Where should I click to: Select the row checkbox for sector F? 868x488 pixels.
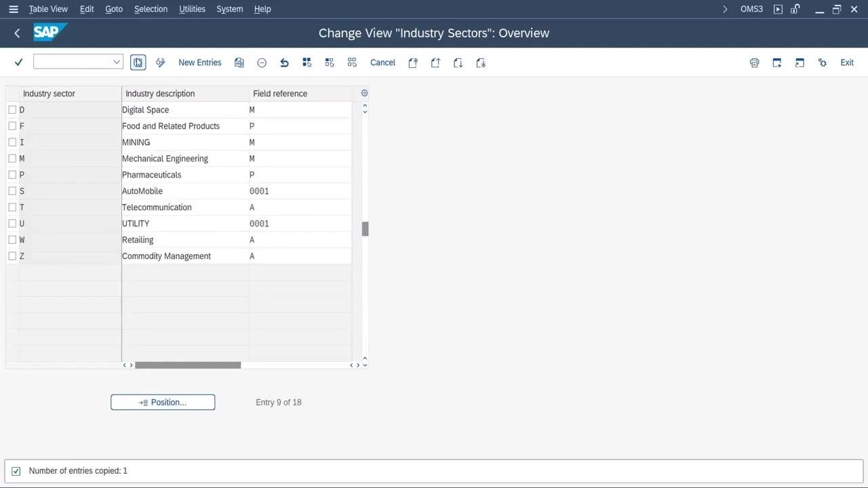point(12,126)
